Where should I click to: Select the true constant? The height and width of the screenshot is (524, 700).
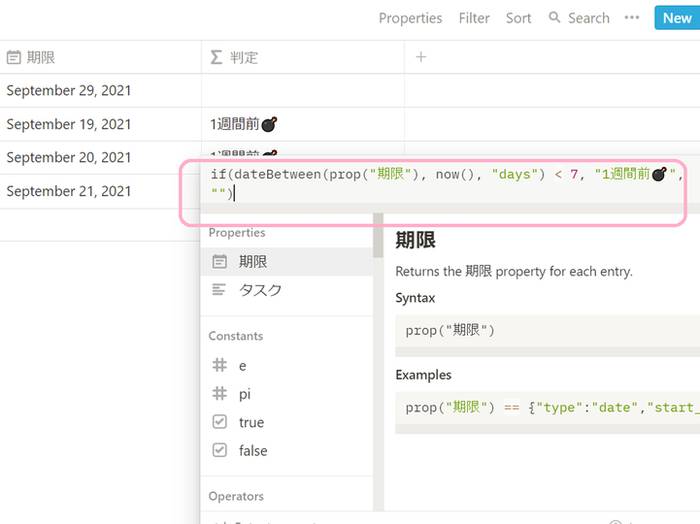pos(287,422)
